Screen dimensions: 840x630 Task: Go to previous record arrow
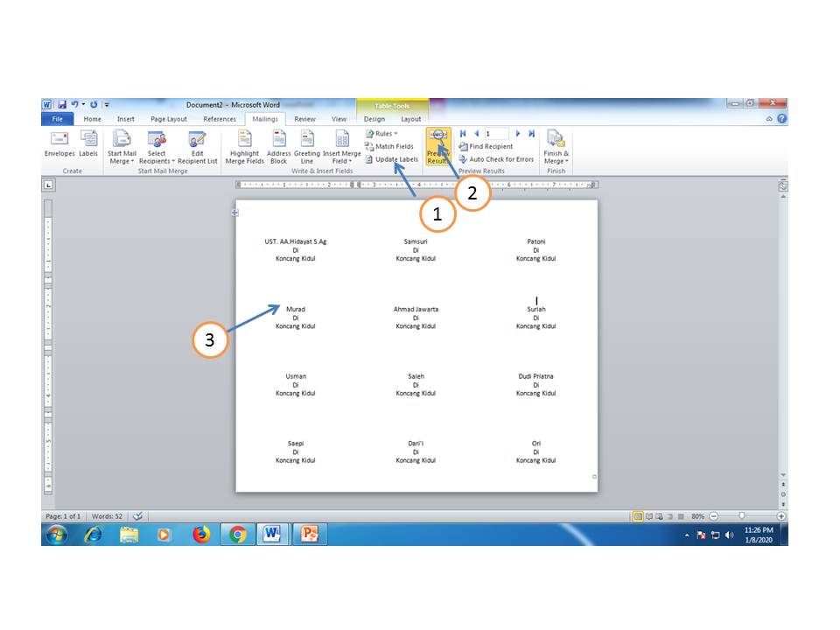click(476, 133)
